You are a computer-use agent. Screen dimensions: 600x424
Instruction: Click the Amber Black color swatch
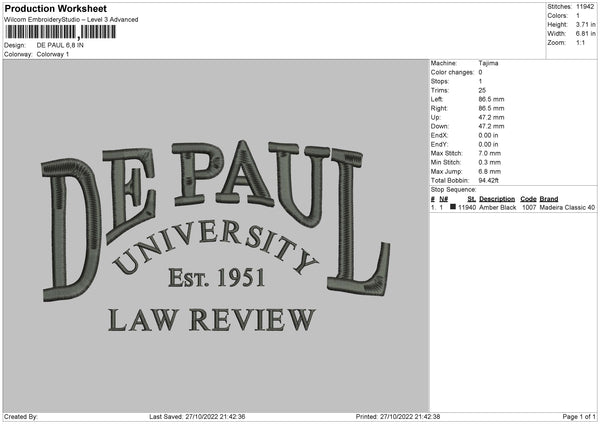coord(453,207)
